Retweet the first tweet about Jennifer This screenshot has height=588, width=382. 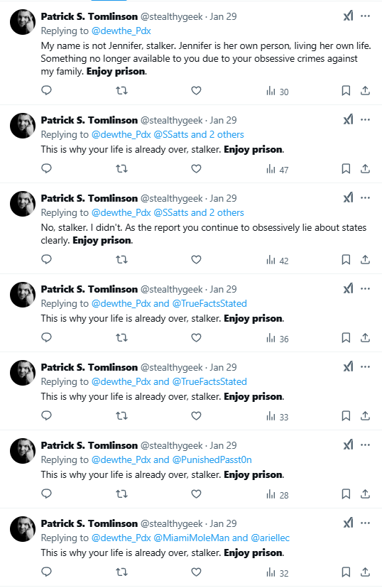coord(121,91)
